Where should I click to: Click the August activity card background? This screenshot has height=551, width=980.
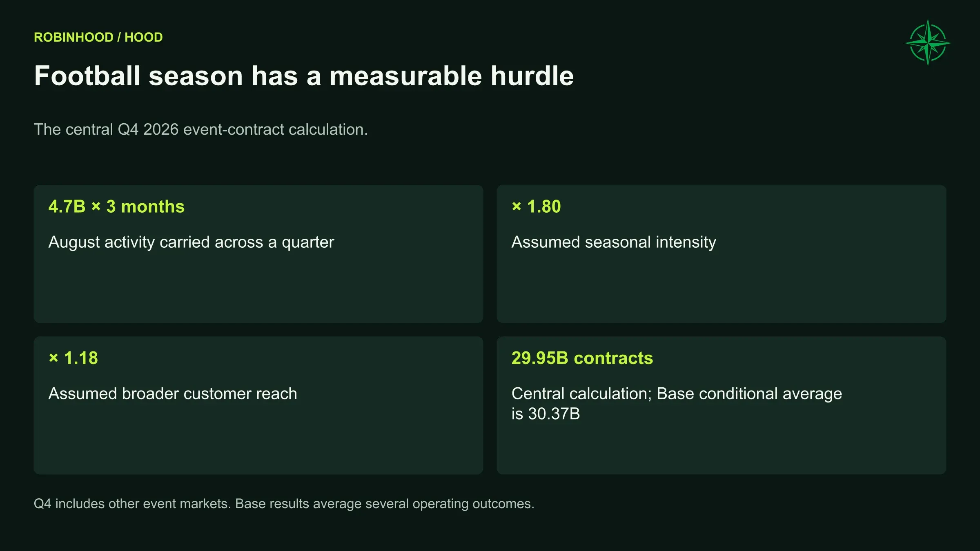pyautogui.click(x=258, y=286)
